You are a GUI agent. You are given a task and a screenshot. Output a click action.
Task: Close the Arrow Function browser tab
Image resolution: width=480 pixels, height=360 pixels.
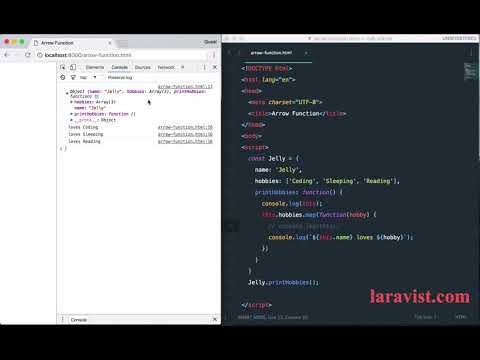(x=110, y=43)
